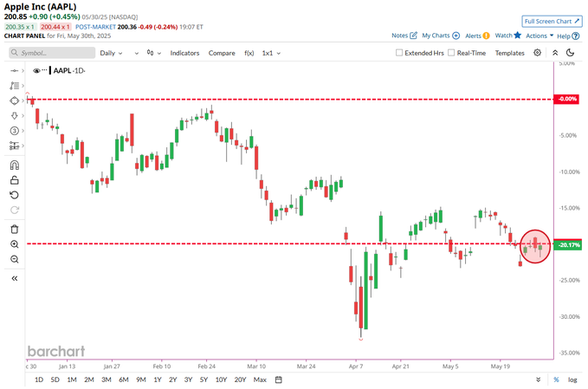Delete drawings with trash icon
The width and height of the screenshot is (588, 389).
[x=14, y=230]
